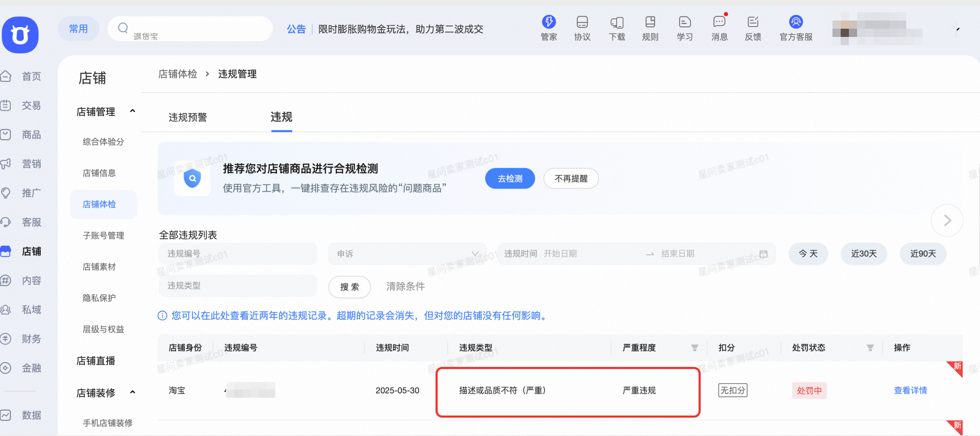Screen dimensions: 980x436
Task: Open 子账号管理 menu item
Action: pyautogui.click(x=103, y=235)
